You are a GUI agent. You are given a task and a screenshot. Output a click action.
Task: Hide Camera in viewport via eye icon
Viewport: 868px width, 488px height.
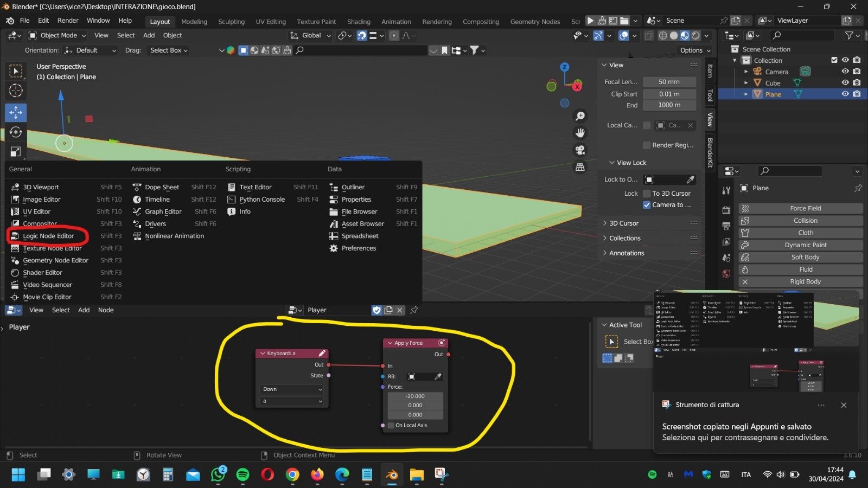(845, 72)
